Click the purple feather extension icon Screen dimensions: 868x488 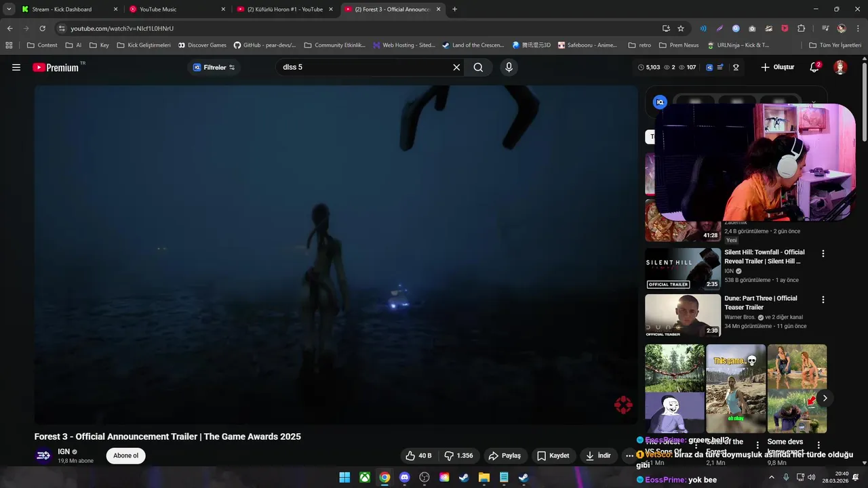click(x=719, y=28)
